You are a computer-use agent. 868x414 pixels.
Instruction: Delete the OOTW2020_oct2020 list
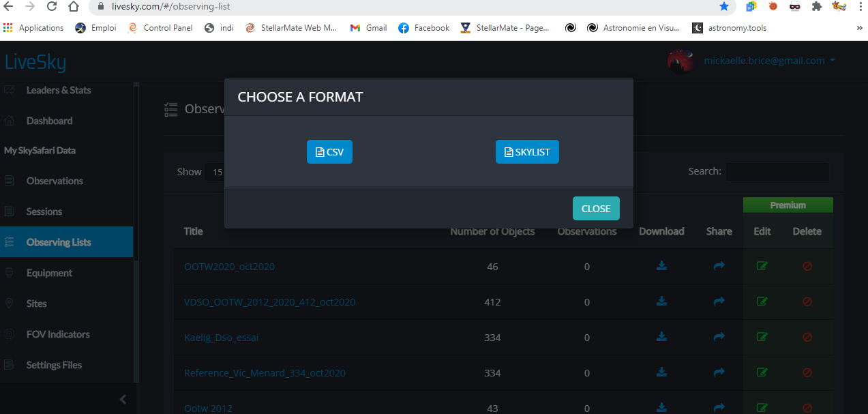(807, 266)
